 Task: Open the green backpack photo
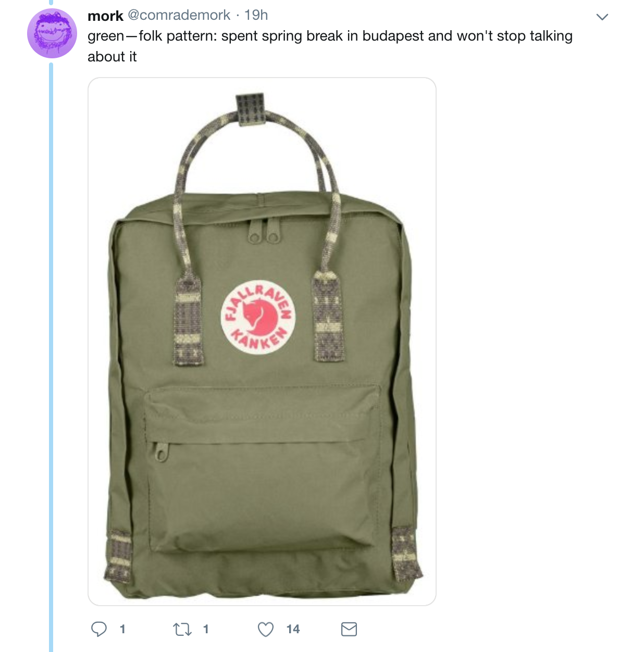pos(262,342)
